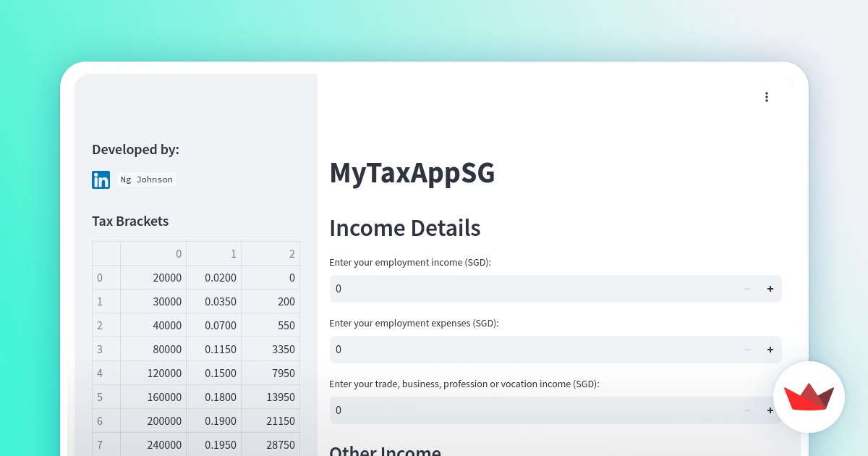
Task: Select the 40000 cell in Tax Brackets
Action: [153, 326]
